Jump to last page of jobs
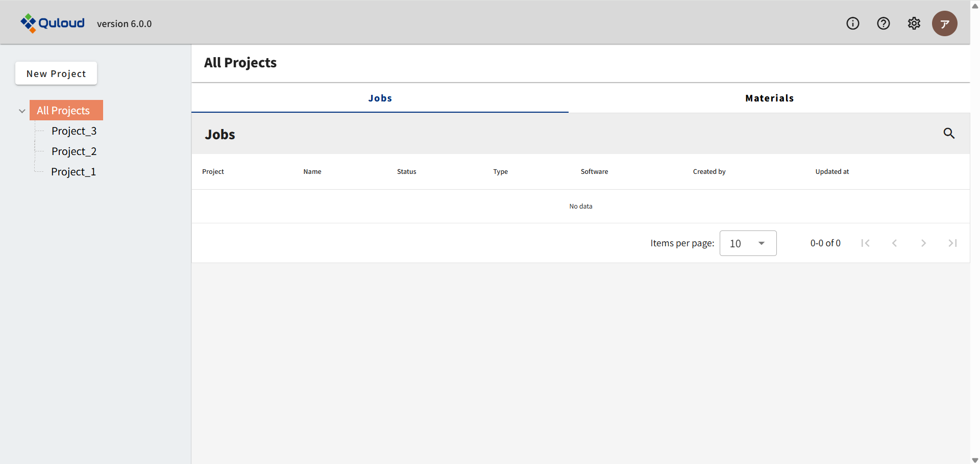This screenshot has height=464, width=980. [x=952, y=243]
